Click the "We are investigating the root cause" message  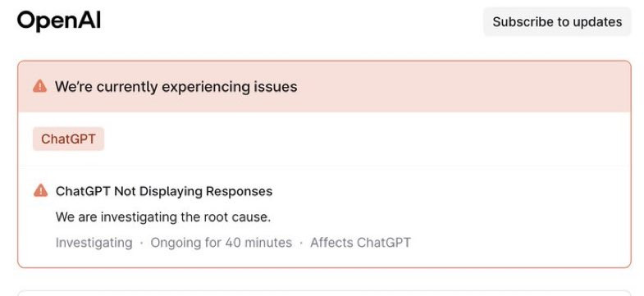pyautogui.click(x=163, y=216)
